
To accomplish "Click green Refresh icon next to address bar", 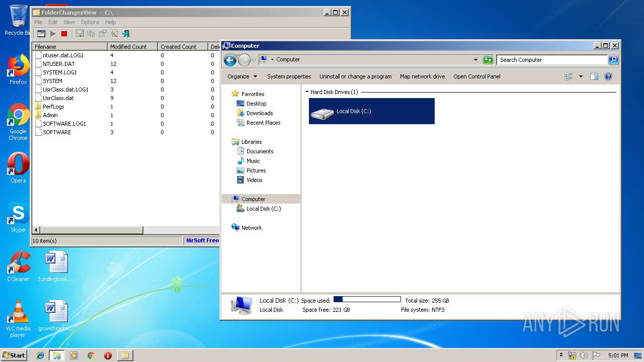I will [488, 60].
